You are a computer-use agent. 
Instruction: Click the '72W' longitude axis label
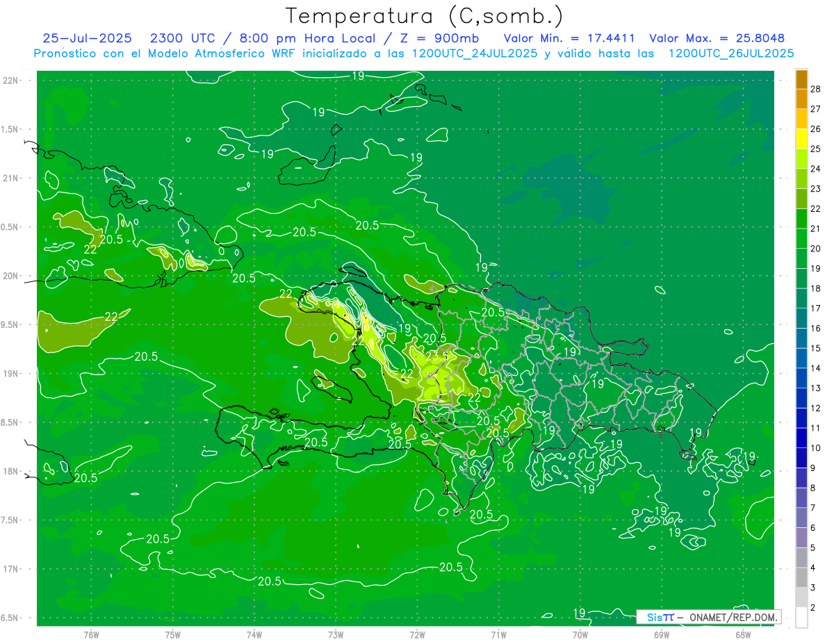(417, 635)
